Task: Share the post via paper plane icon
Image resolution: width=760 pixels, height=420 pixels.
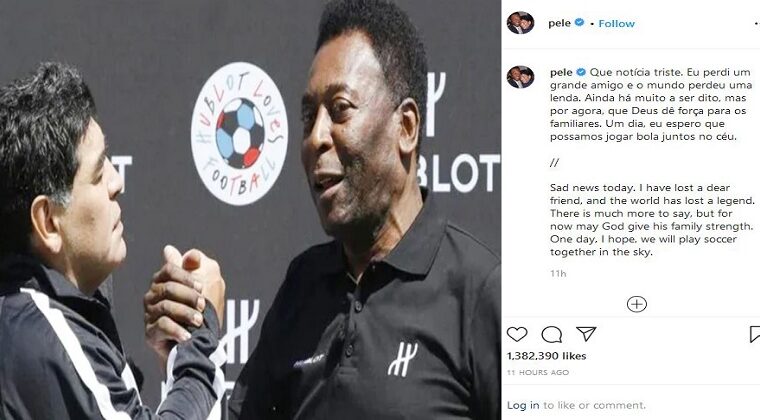Action: (x=586, y=334)
